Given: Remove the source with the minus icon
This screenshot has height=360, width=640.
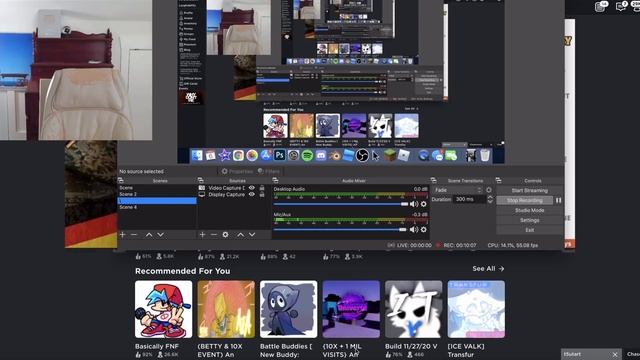Looking at the screenshot, I should coord(214,235).
